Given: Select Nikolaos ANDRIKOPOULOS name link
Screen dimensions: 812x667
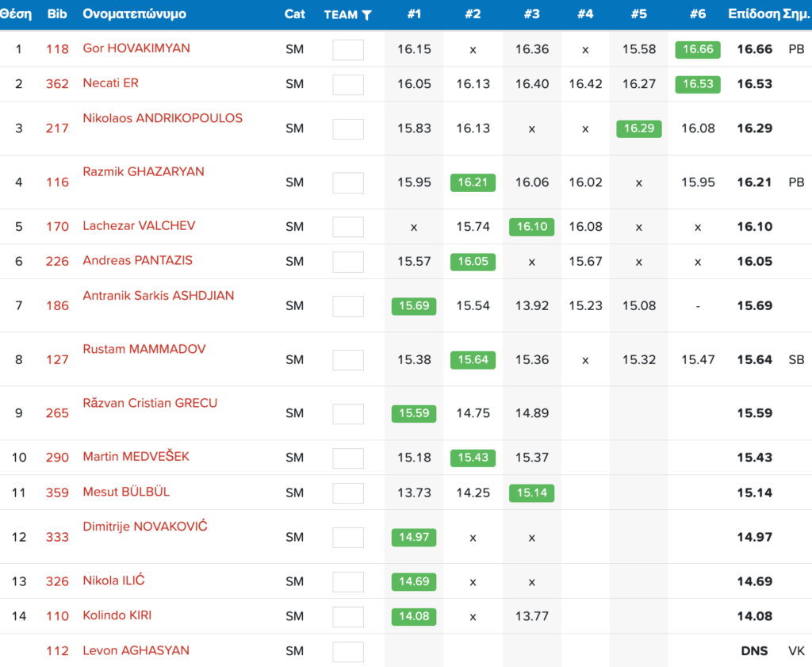Looking at the screenshot, I should tap(163, 118).
